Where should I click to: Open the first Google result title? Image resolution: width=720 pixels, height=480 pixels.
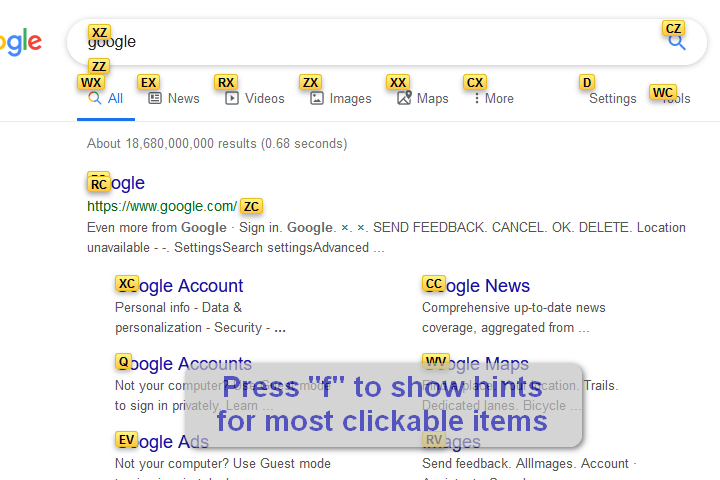116,183
